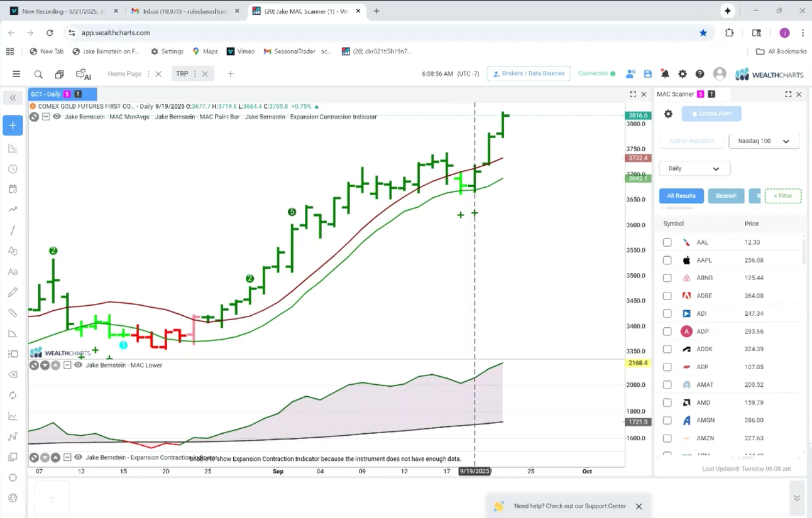Check the AMZN row checkbox

pyautogui.click(x=667, y=438)
